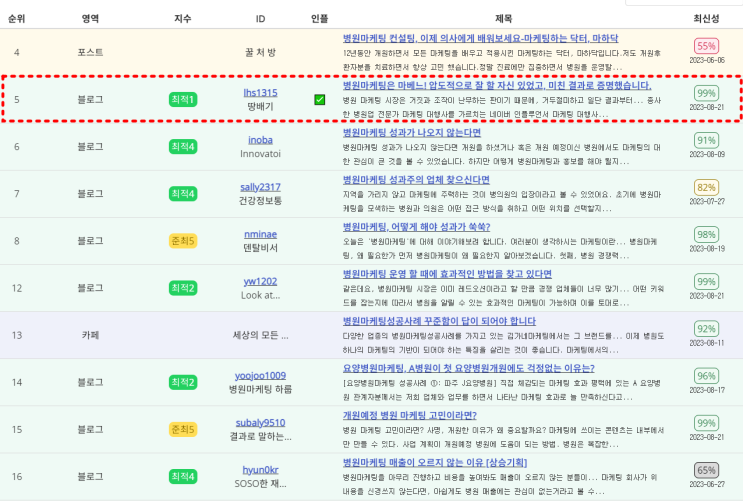Click the date 2023-06-27

click(707, 484)
